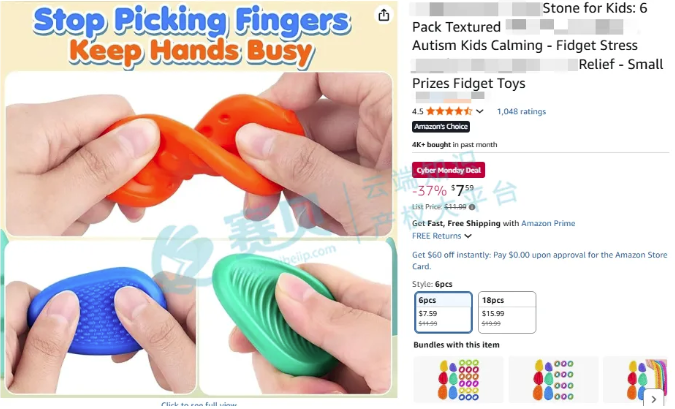Open the List Price info icon
This screenshot has width=675, height=409.
[x=472, y=207]
